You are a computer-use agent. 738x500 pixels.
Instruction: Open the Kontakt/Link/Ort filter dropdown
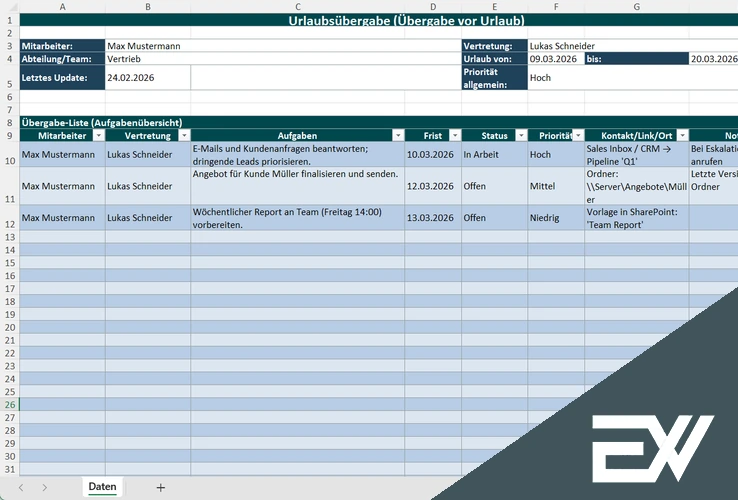click(x=682, y=136)
